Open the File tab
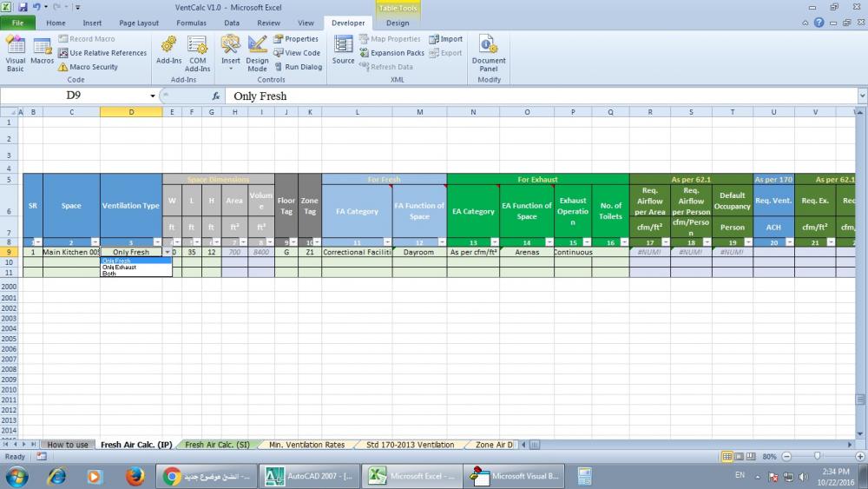 click(17, 23)
